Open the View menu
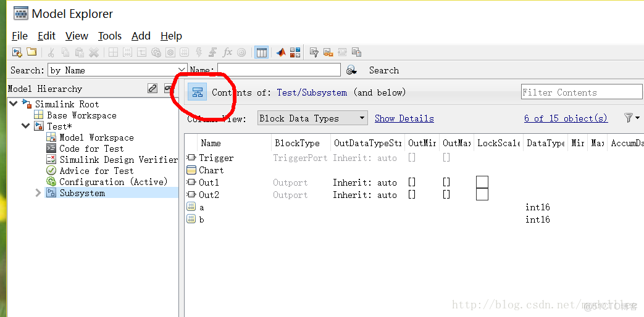 point(77,36)
